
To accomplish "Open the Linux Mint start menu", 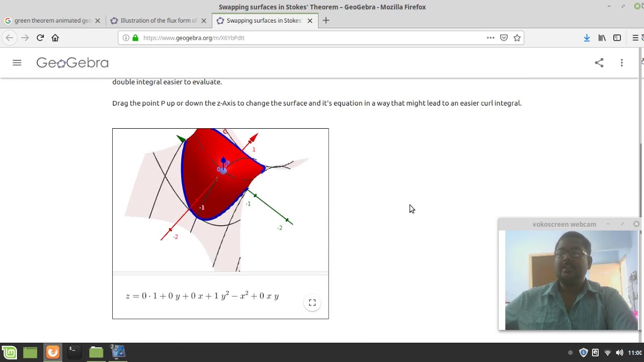I will click(x=10, y=352).
